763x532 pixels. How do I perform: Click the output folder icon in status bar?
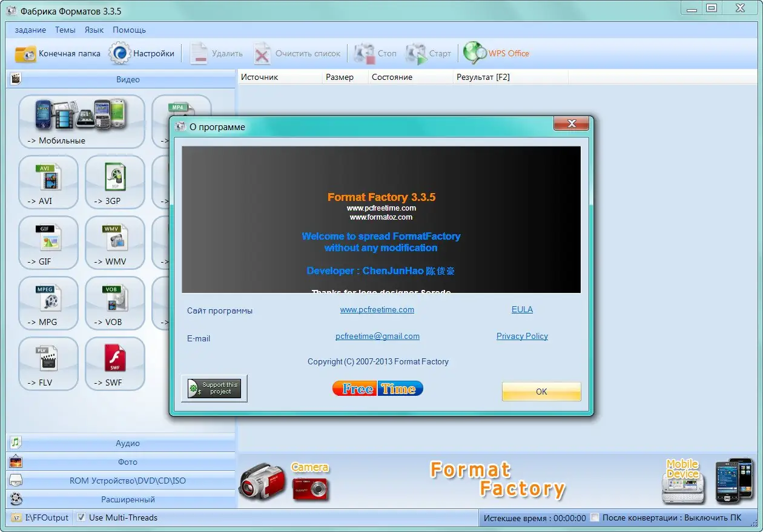[16, 518]
